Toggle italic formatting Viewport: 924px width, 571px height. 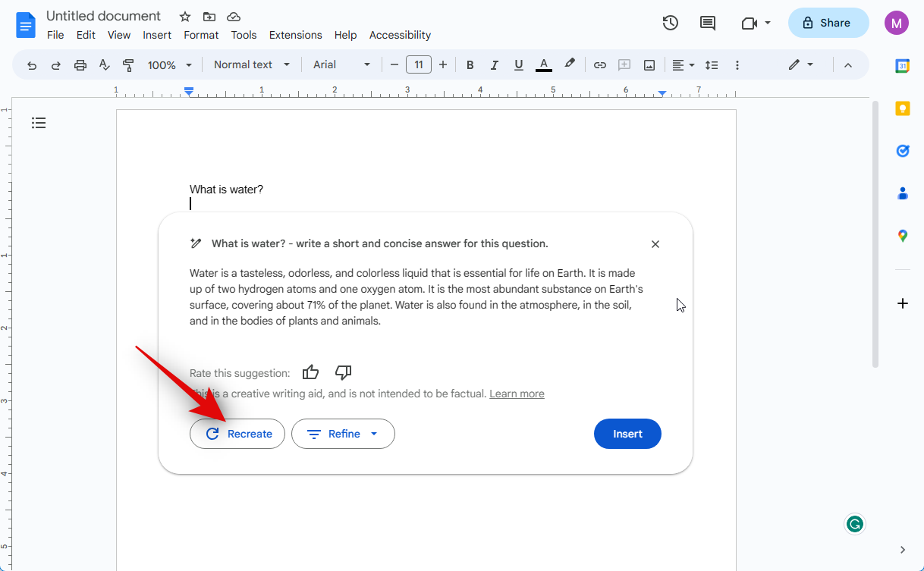coord(494,65)
